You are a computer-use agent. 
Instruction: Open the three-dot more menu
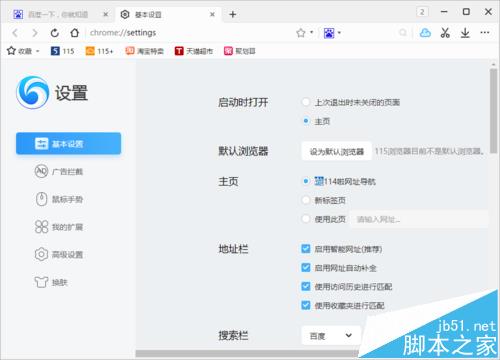pyautogui.click(x=485, y=32)
